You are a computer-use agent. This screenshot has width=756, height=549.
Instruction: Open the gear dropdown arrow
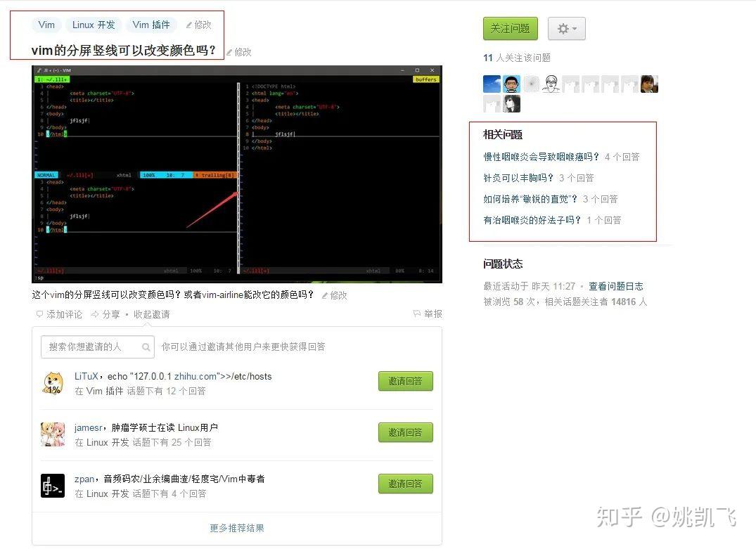[573, 28]
